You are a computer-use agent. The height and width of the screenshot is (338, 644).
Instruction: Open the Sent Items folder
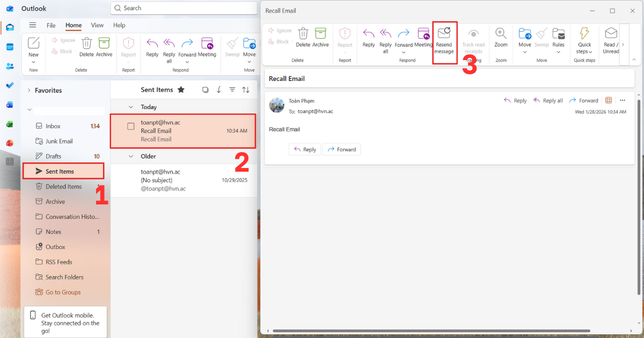(63, 171)
